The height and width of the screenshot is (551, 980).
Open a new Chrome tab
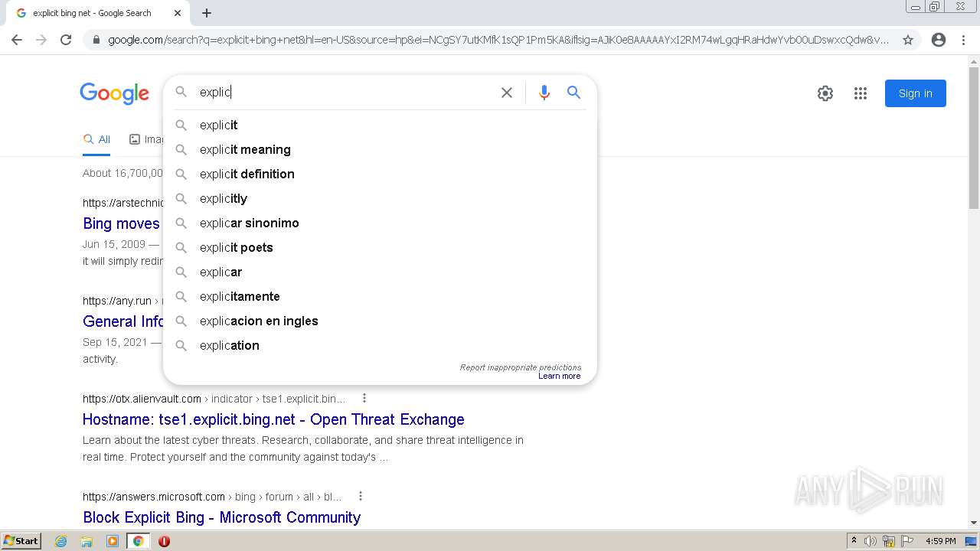coord(207,13)
